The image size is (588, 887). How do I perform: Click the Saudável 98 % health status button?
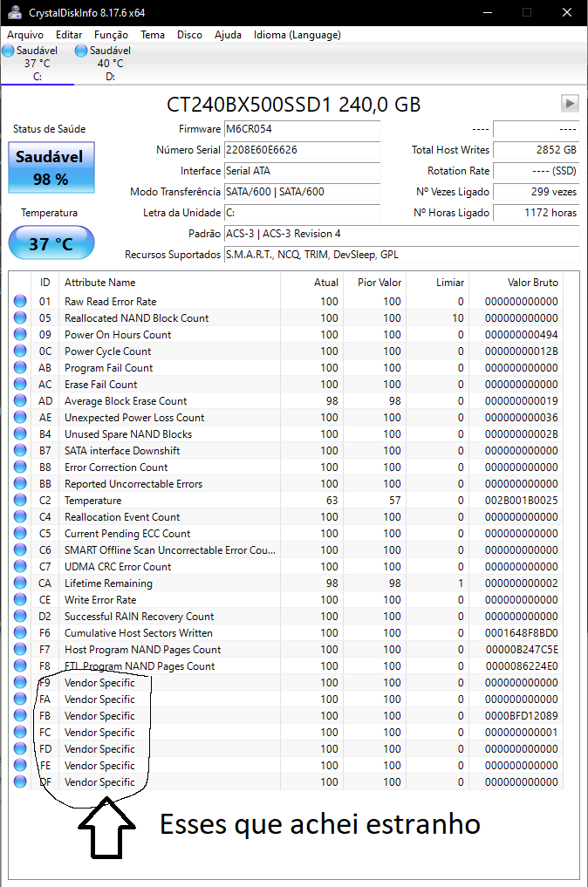[51, 167]
